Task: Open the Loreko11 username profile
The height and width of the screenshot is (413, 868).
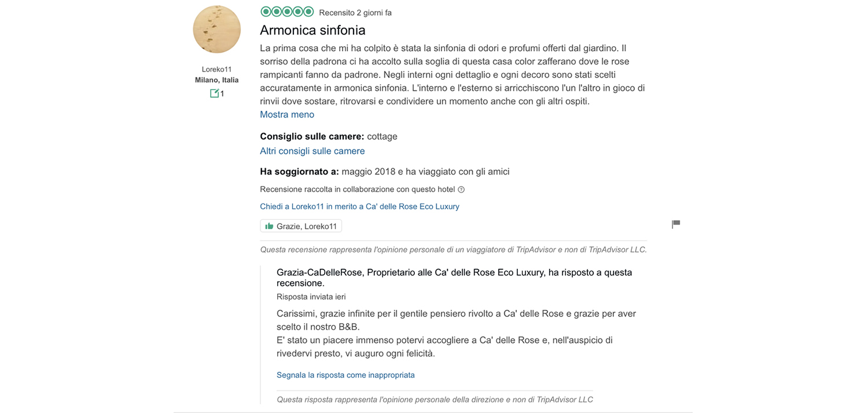Action: pyautogui.click(x=217, y=69)
